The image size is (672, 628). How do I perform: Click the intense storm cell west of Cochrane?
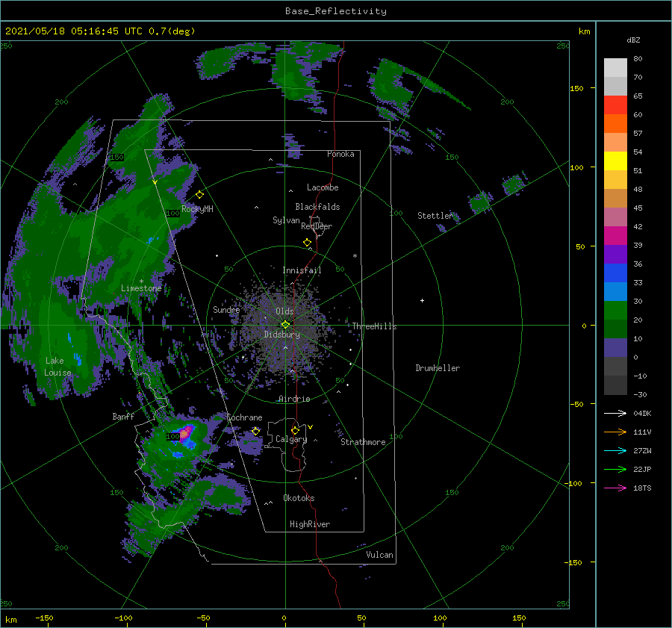(x=186, y=433)
